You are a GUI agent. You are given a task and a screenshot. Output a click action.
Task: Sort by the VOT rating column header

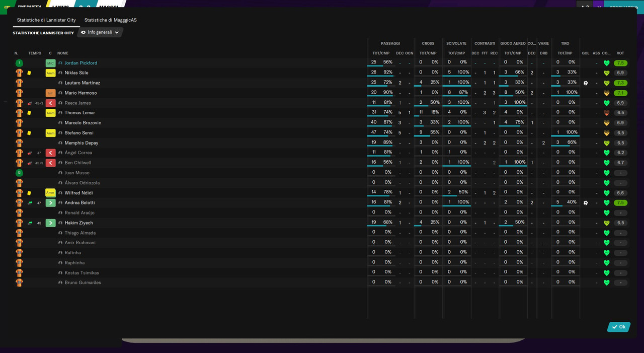tap(620, 53)
